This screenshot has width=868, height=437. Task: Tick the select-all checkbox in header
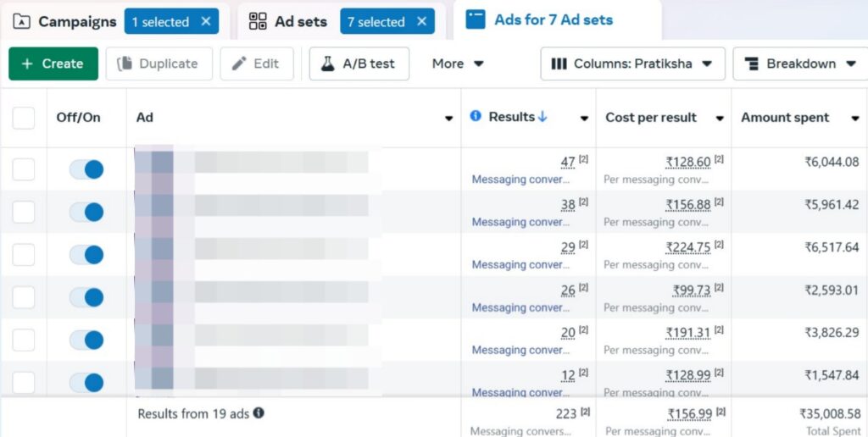(x=24, y=118)
